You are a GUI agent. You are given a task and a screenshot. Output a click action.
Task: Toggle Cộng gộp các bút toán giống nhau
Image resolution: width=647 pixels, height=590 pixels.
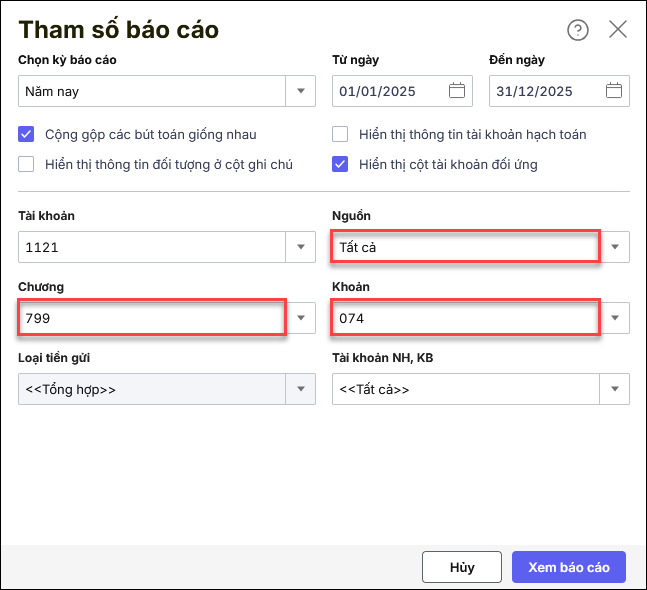(27, 134)
